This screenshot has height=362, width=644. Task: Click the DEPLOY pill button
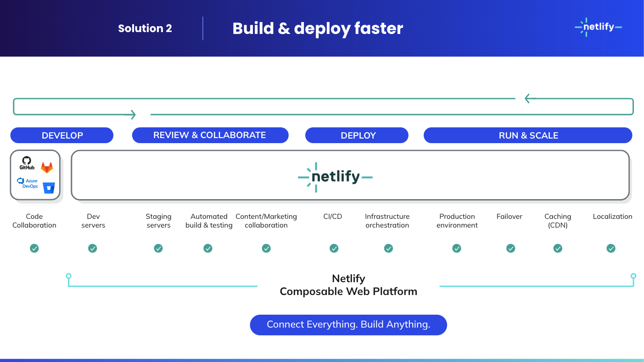click(x=357, y=135)
